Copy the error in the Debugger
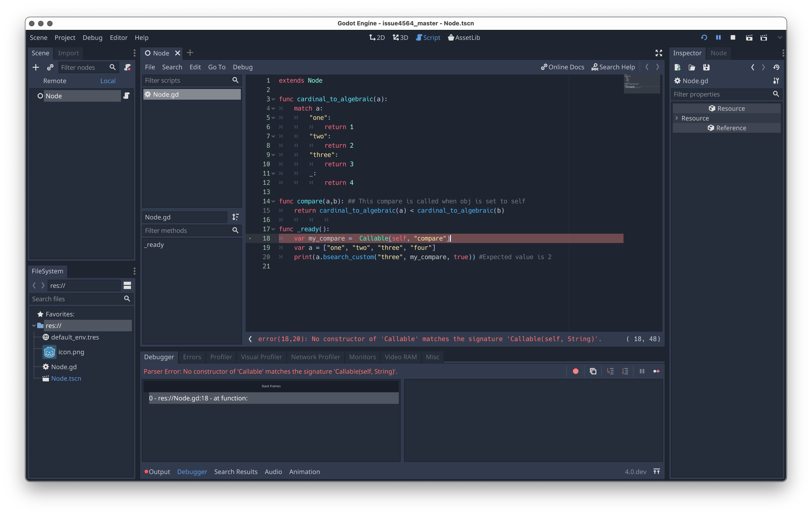Viewport: 812px width, 515px height. (x=593, y=371)
